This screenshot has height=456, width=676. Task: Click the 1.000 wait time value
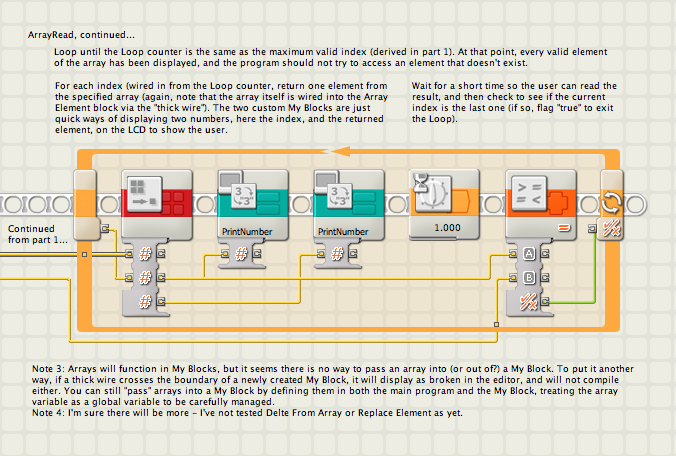click(x=447, y=228)
